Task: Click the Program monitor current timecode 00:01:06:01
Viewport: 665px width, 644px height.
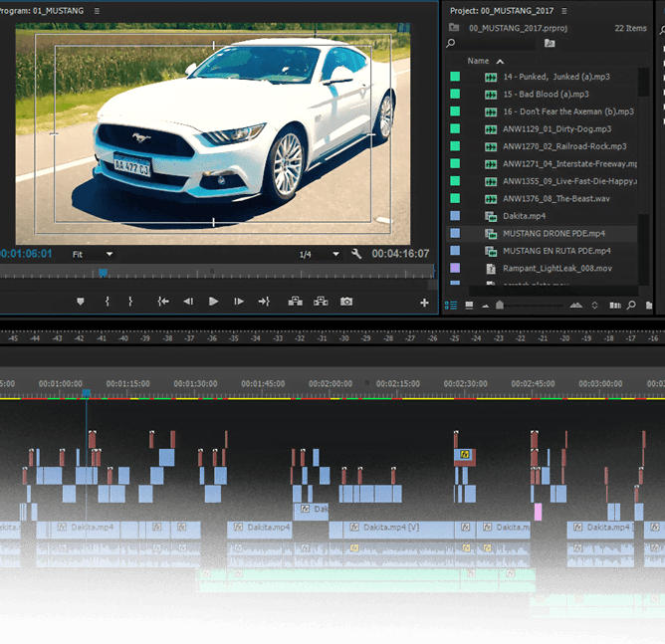Action: click(x=26, y=254)
